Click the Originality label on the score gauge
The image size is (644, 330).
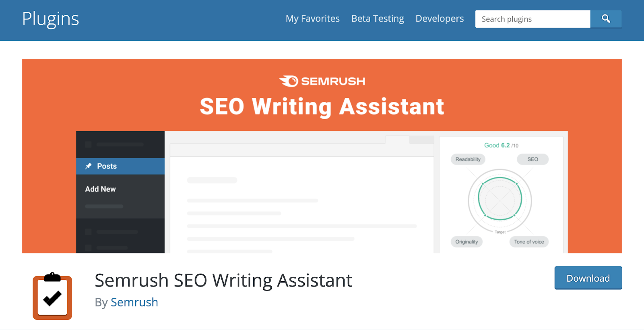[466, 241]
